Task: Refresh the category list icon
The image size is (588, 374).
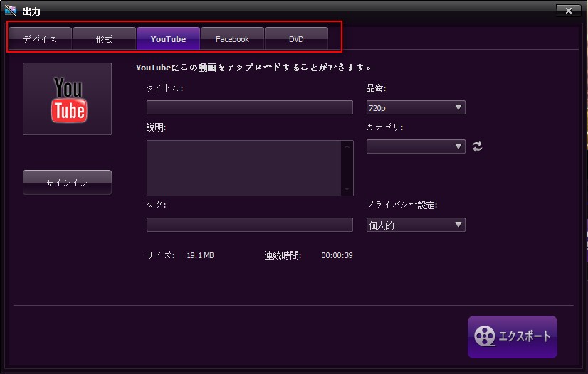Action: click(x=478, y=146)
